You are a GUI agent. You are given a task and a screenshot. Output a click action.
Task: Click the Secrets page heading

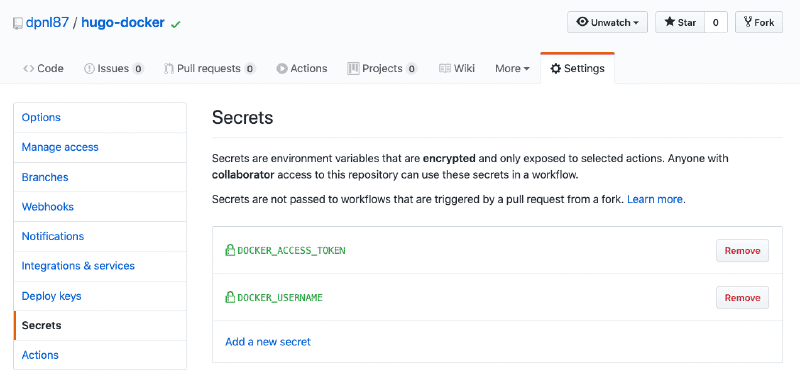coord(242,118)
